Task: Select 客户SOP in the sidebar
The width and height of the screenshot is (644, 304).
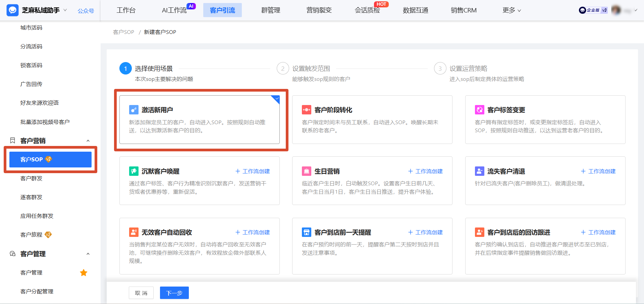Action: pyautogui.click(x=50, y=159)
